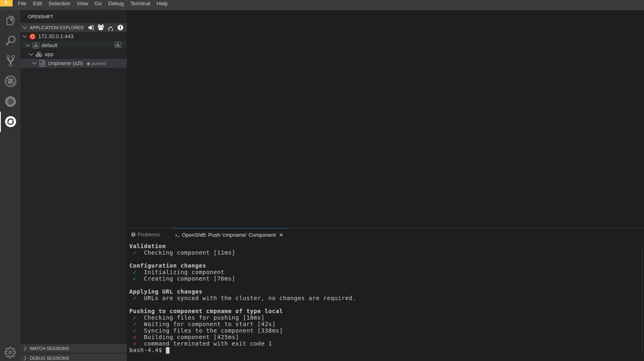
Task: Refresh the Application Explorer view
Action: tap(111, 28)
